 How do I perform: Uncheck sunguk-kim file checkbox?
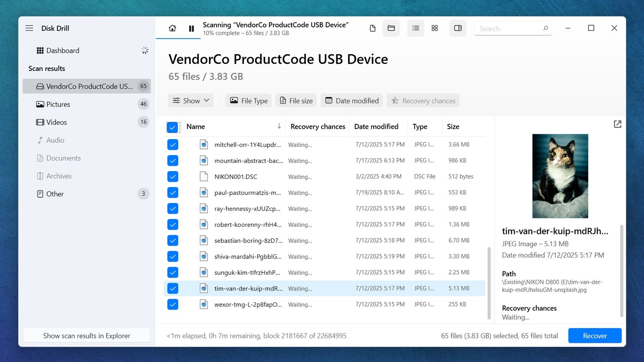click(173, 273)
